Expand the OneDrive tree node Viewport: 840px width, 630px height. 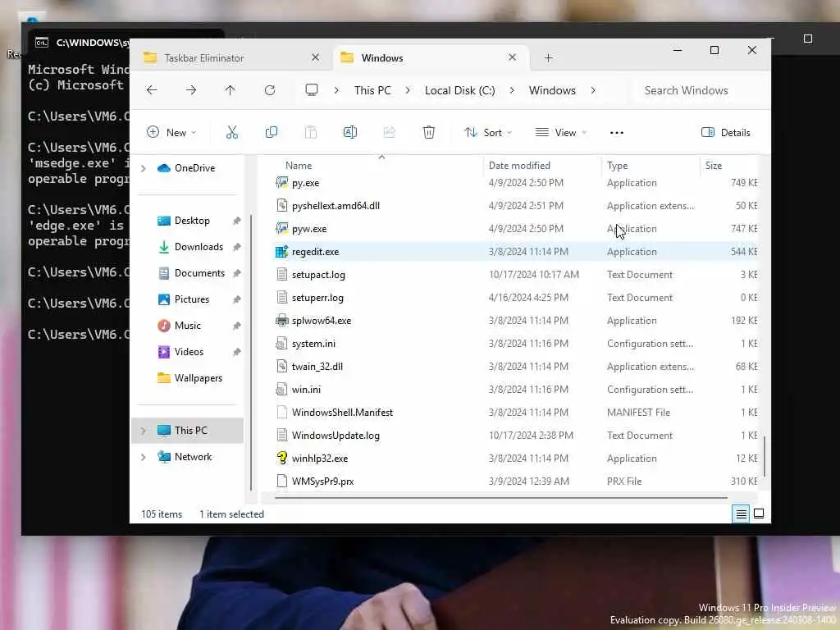point(143,168)
